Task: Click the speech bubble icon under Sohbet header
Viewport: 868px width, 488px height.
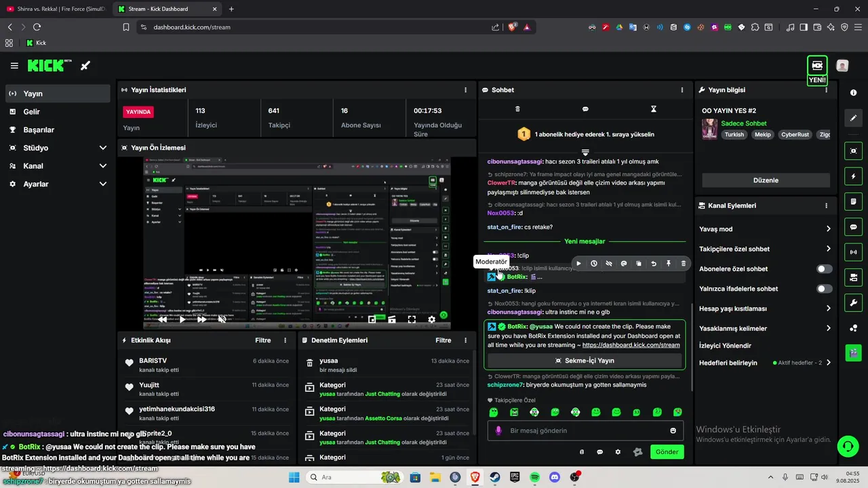Action: pos(585,108)
